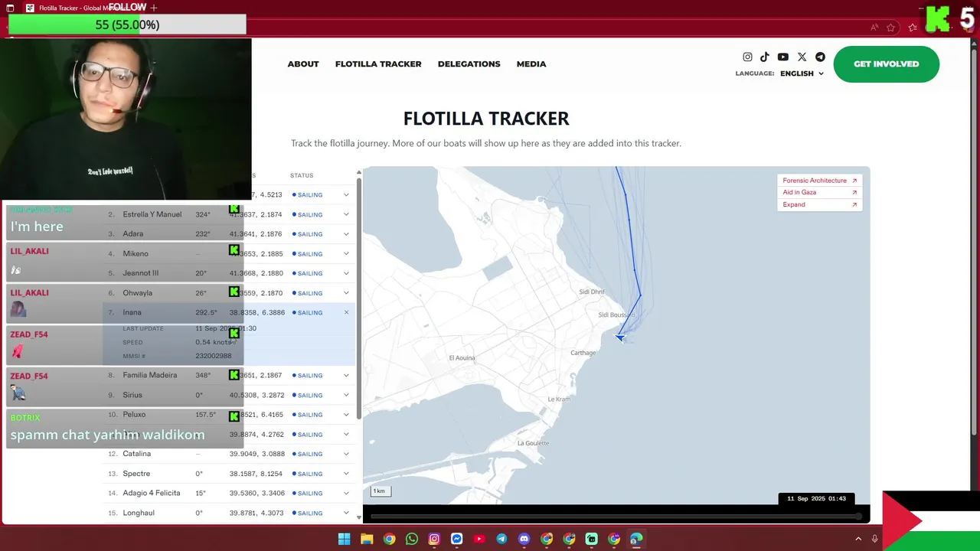
Task: Open the Media menu item
Action: tap(531, 64)
